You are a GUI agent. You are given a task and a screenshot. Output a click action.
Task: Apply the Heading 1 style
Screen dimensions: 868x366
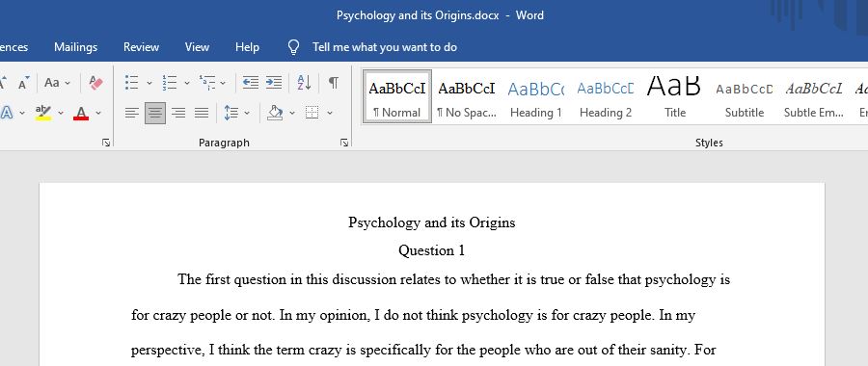(x=536, y=96)
